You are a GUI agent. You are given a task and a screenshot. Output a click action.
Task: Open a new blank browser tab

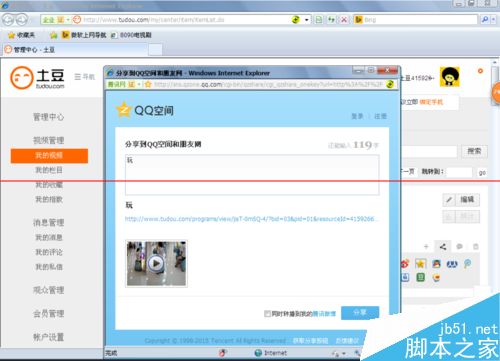point(155,50)
